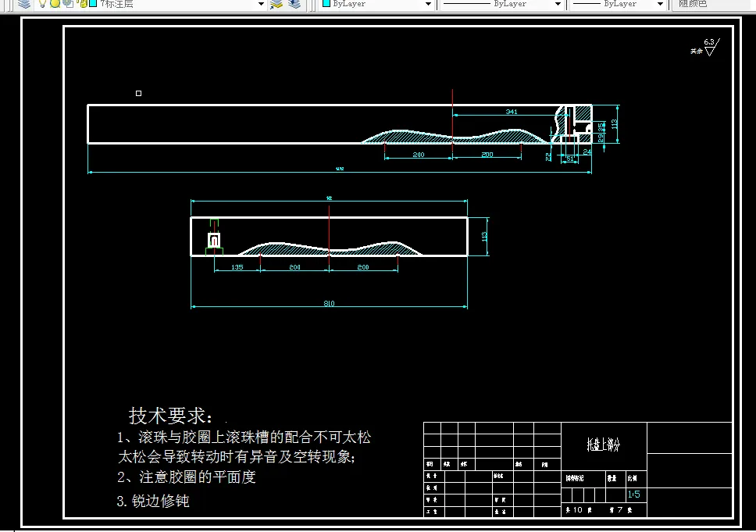Select text 1、滚珠与胶圈上滚珠槽的配合不可太松
The height and width of the screenshot is (532, 756).
244,437
